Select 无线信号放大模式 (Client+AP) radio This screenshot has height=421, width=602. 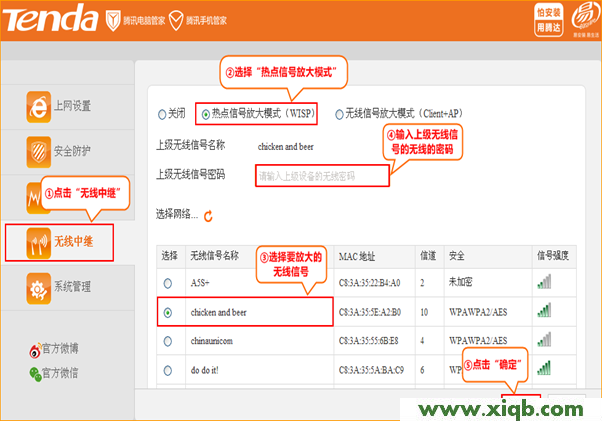pyautogui.click(x=339, y=114)
